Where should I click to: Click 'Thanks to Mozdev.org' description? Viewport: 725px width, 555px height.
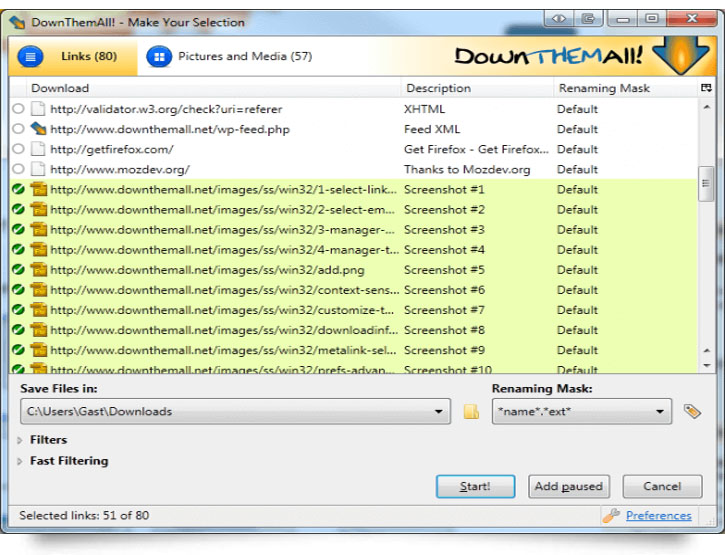pyautogui.click(x=467, y=169)
